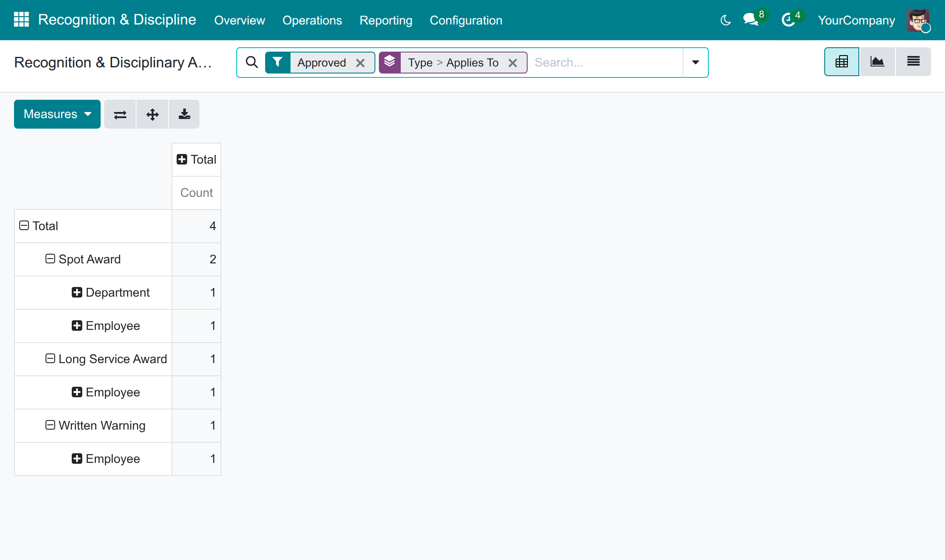Open the Reporting menu
The width and height of the screenshot is (945, 560).
(385, 20)
